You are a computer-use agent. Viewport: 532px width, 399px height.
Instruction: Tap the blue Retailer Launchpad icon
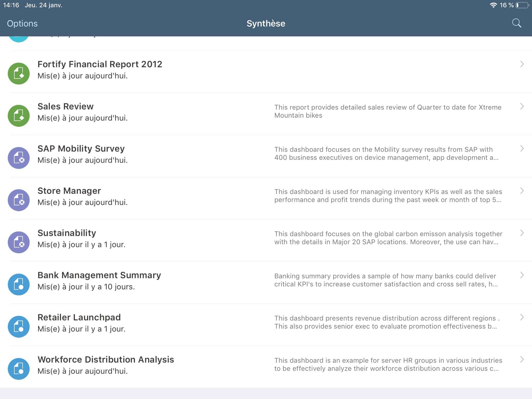coord(19,327)
